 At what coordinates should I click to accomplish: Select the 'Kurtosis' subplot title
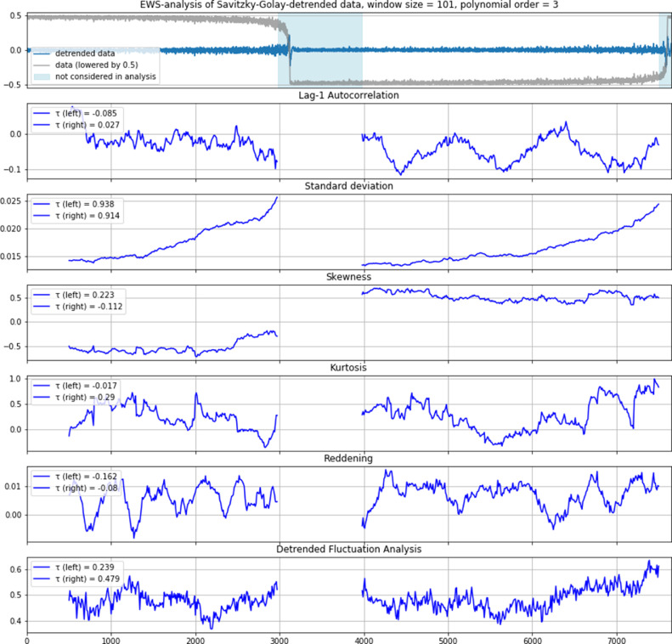(348, 367)
